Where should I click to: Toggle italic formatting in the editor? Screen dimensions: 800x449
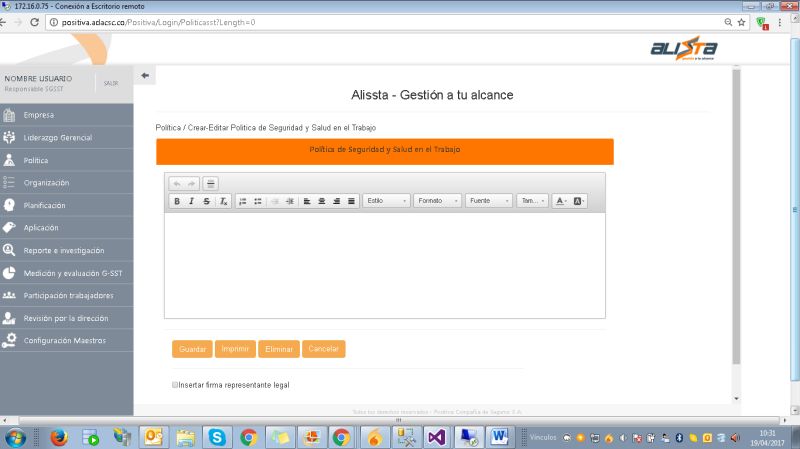191,201
